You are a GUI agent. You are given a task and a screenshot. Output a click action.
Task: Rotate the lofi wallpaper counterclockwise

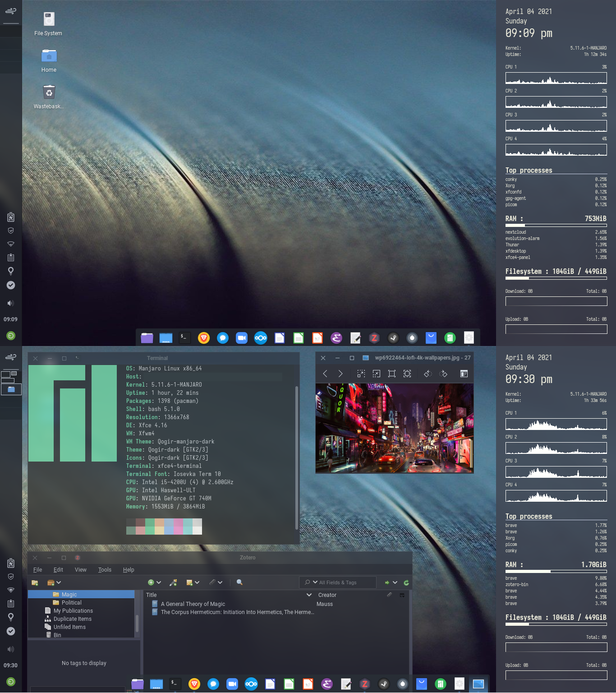pyautogui.click(x=427, y=374)
